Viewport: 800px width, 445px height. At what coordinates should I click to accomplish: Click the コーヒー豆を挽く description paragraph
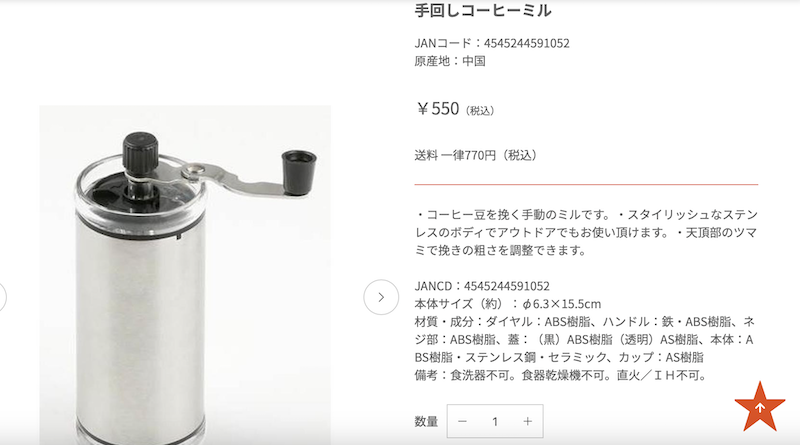(x=586, y=232)
